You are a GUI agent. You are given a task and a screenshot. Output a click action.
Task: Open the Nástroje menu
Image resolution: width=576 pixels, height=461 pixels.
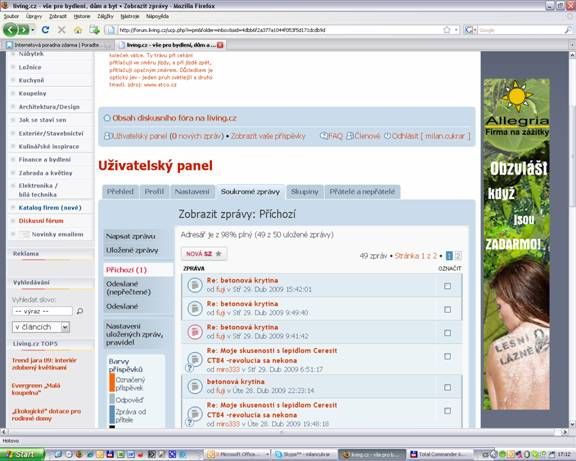[130, 16]
